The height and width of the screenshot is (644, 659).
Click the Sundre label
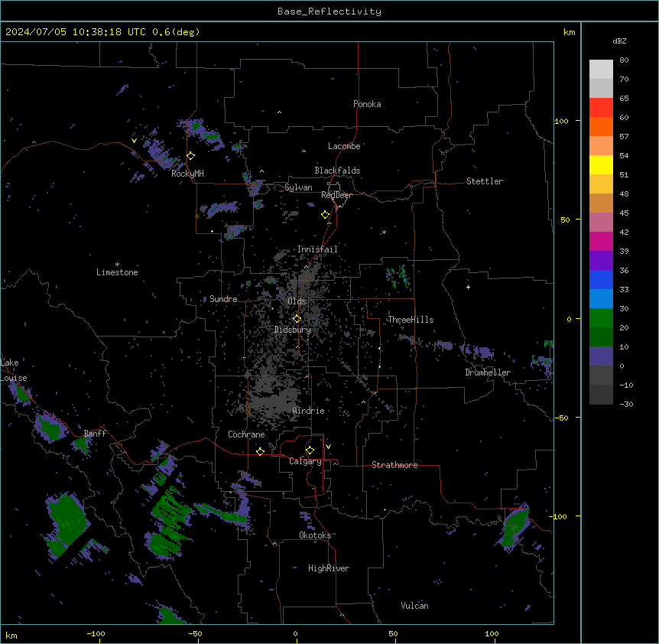(223, 299)
